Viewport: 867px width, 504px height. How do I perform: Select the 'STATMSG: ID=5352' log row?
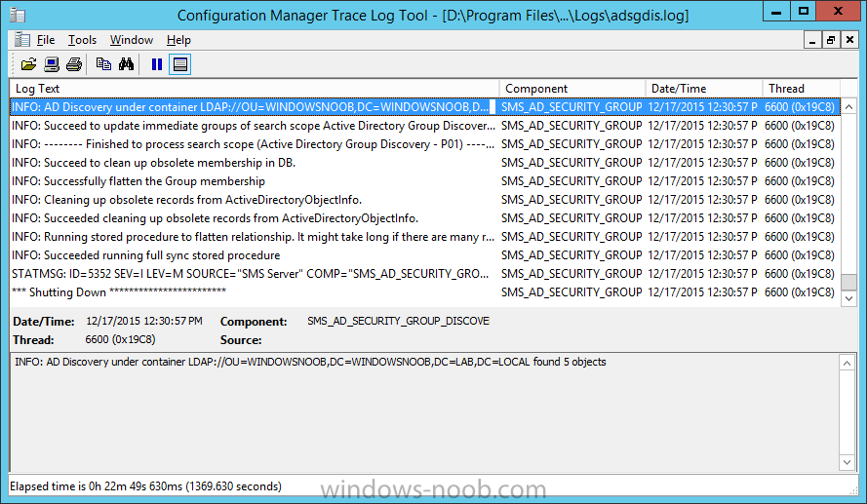point(424,274)
